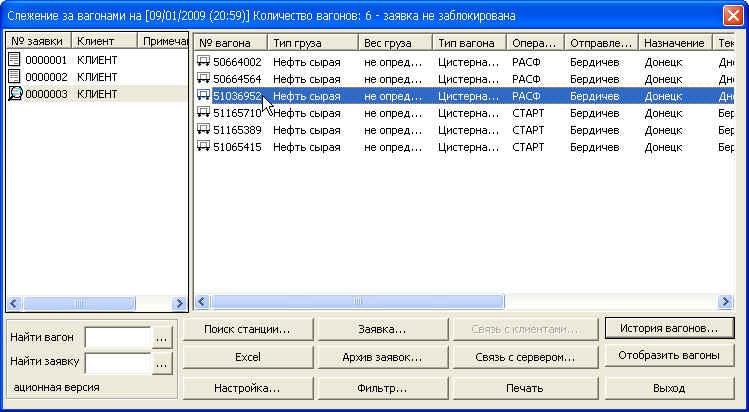Click requests list right scroll arrow
Screen dimensions: 749x412
point(180,303)
